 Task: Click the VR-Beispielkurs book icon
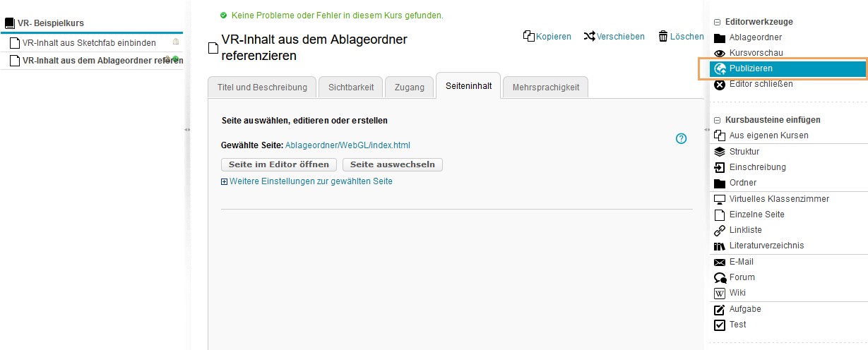9,23
